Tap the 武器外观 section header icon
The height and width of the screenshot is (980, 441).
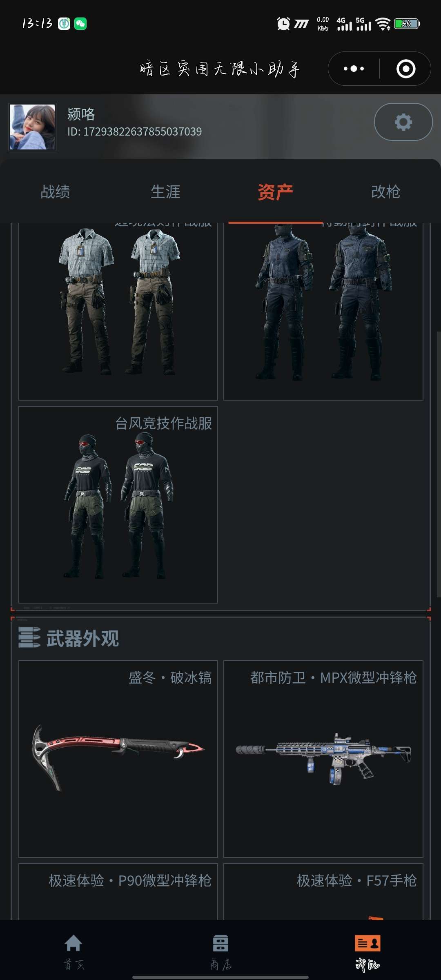pyautogui.click(x=29, y=637)
